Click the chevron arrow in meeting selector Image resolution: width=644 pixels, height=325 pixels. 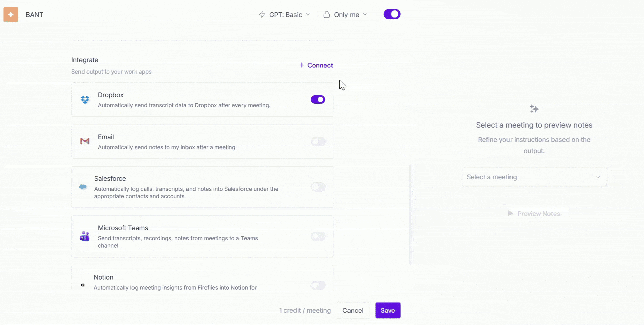(598, 177)
